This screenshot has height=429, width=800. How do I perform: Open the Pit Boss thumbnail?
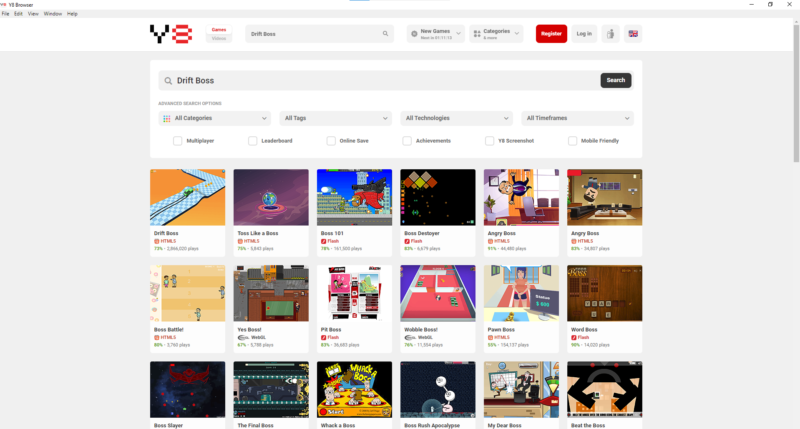tap(355, 293)
